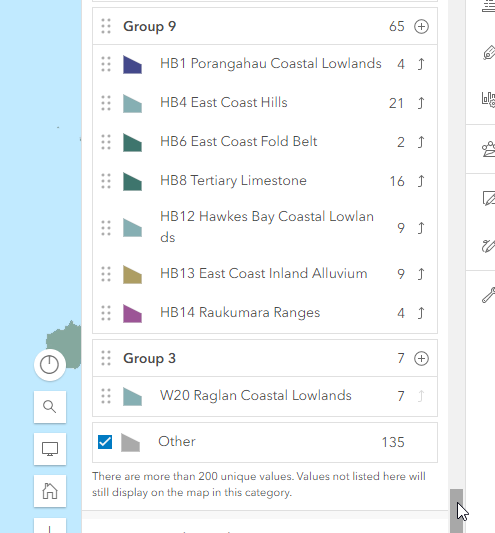Move HB1 Porangahau Coastal Lowlands out of group
Viewport: 495px width, 533px height.
click(x=421, y=64)
